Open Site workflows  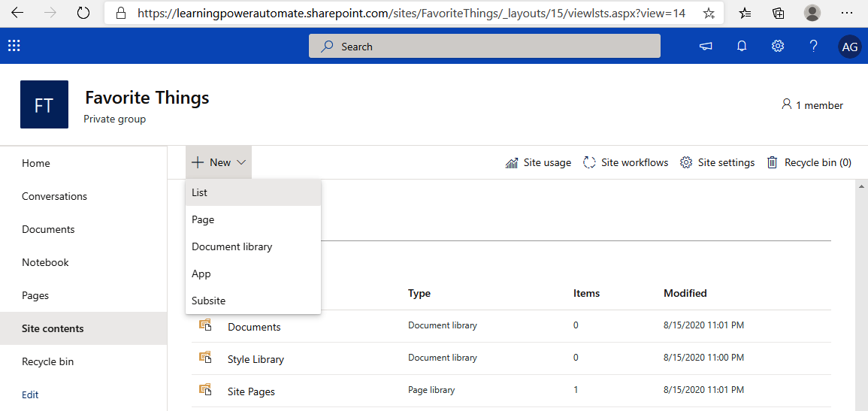pyautogui.click(x=626, y=163)
